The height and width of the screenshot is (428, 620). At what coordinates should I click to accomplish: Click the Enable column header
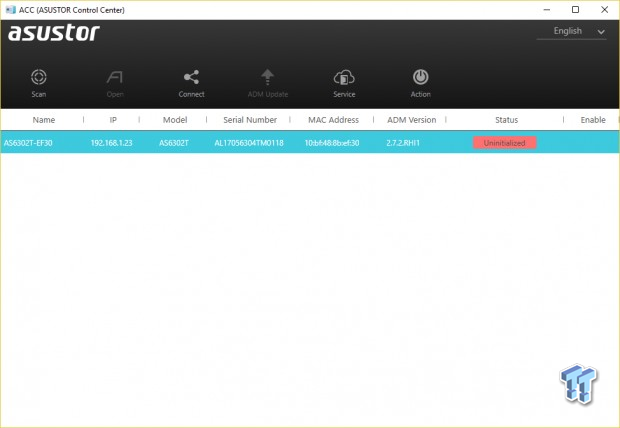pyautogui.click(x=593, y=120)
